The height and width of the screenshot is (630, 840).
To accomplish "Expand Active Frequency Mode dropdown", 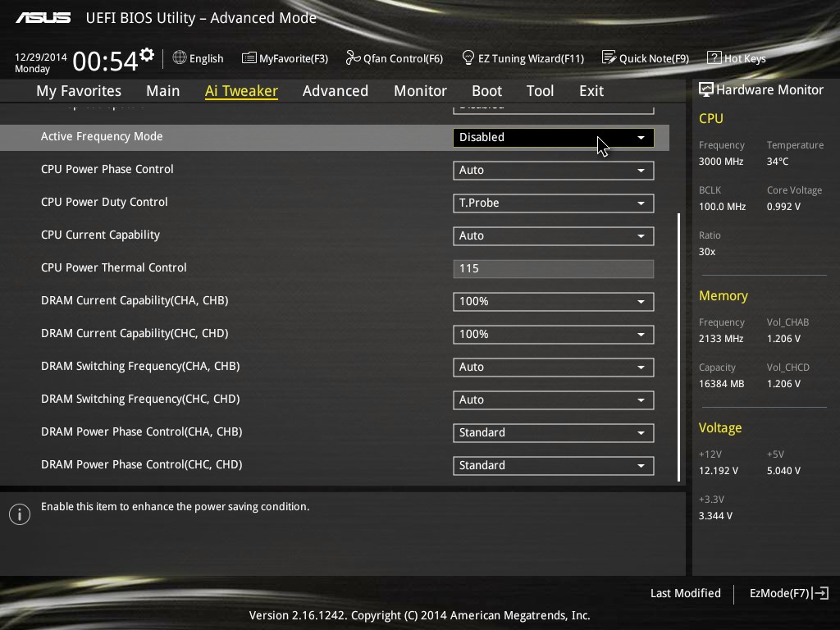I will [554, 138].
